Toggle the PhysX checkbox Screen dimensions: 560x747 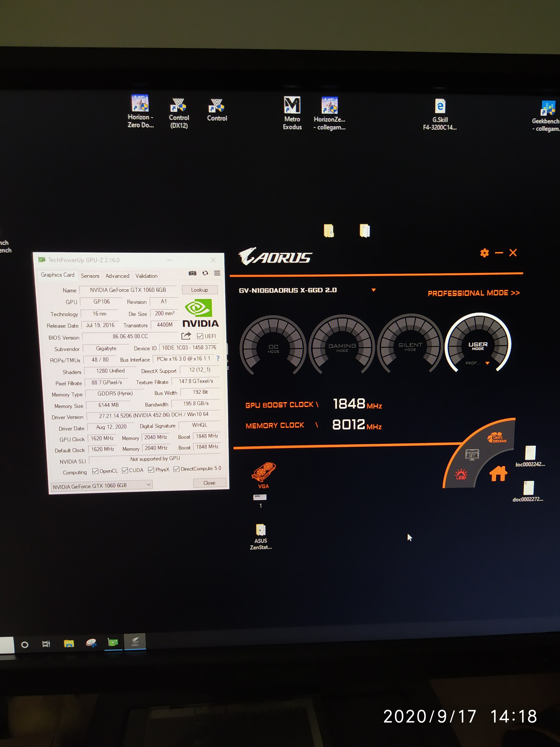151,470
